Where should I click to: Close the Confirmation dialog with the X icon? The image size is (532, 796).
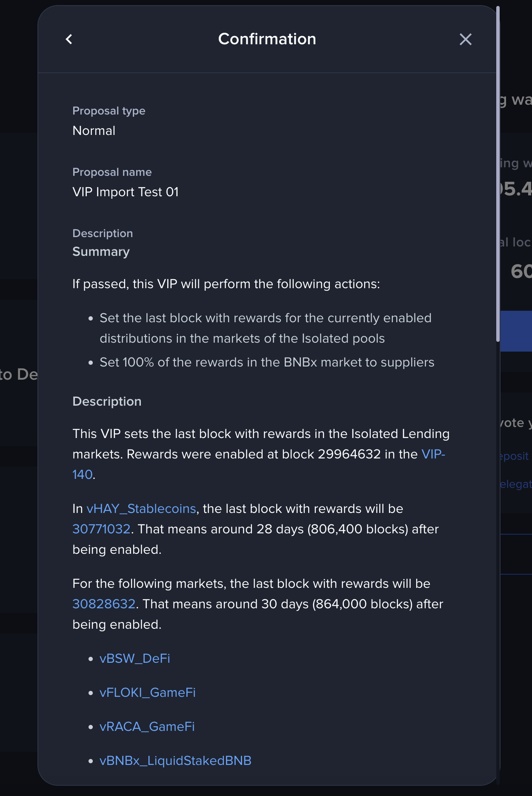point(466,39)
